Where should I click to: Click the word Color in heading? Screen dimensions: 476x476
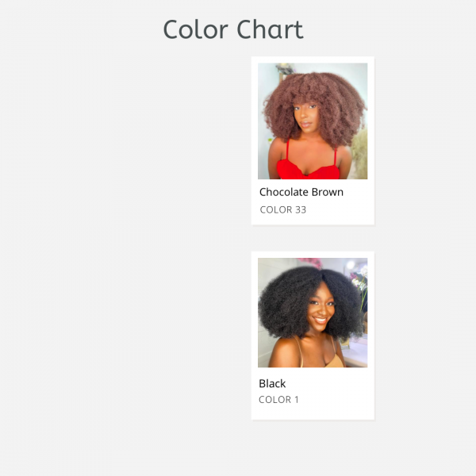coord(195,29)
